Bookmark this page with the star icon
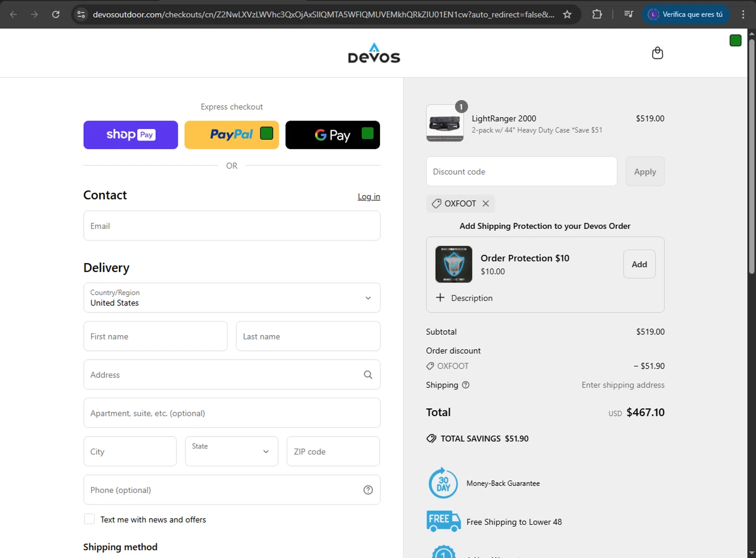The image size is (756, 558). pos(567,14)
